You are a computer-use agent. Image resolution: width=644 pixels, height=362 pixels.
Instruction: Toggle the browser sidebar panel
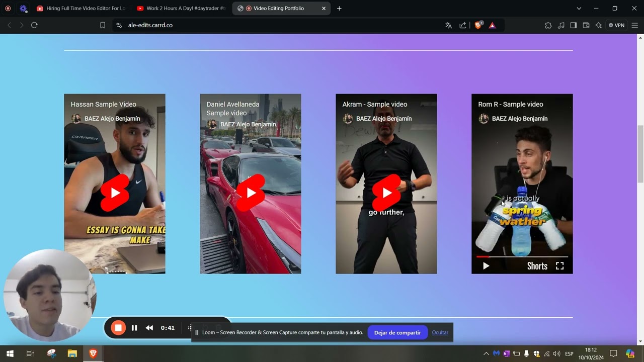pos(574,25)
